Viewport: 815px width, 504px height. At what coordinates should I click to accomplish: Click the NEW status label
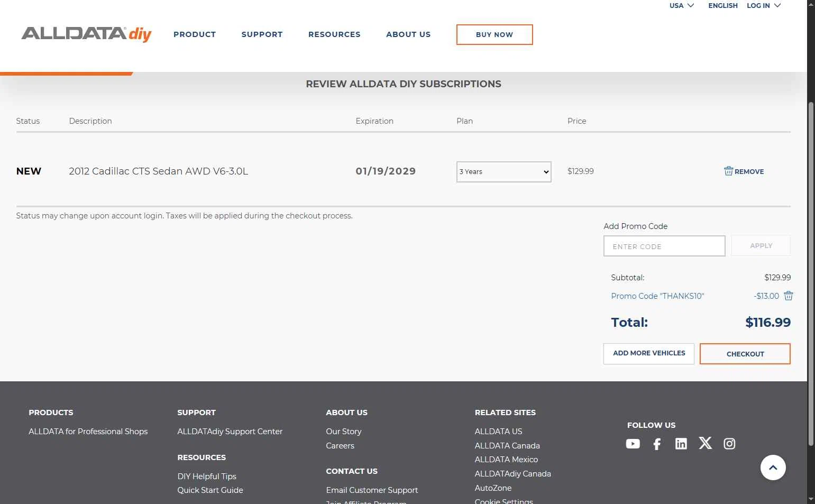(29, 171)
